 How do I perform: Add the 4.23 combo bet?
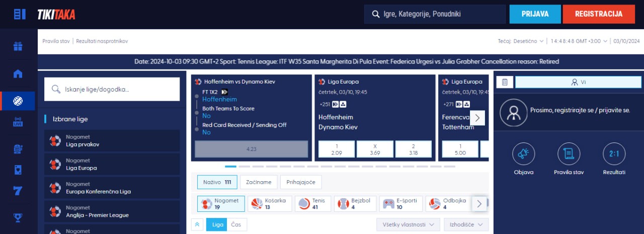click(x=252, y=149)
